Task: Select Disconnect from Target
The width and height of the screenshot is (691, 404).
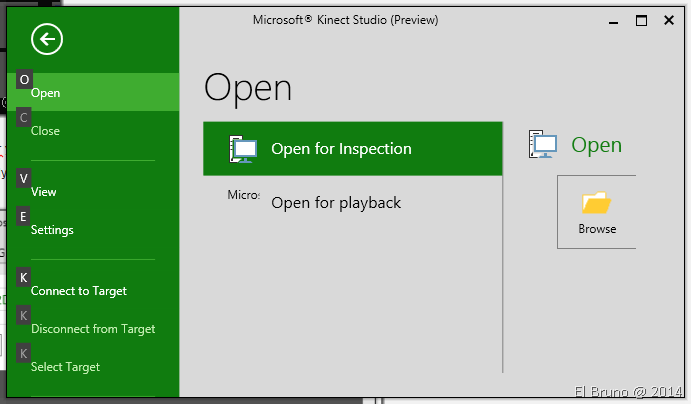Action: (x=93, y=329)
